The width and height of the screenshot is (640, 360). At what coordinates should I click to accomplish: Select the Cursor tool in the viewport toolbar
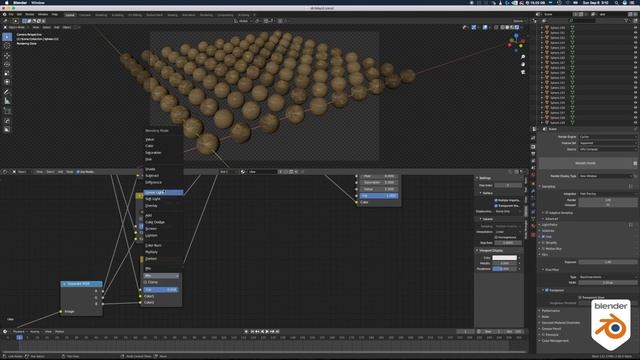click(7, 46)
